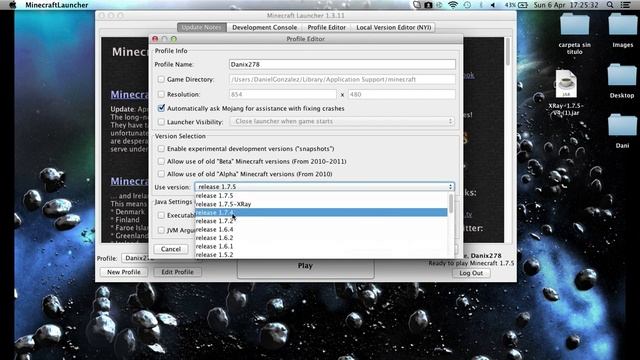Screen dimensions: 640x360
Task: Enable the Launcher Visibility checkbox
Action: click(161, 122)
